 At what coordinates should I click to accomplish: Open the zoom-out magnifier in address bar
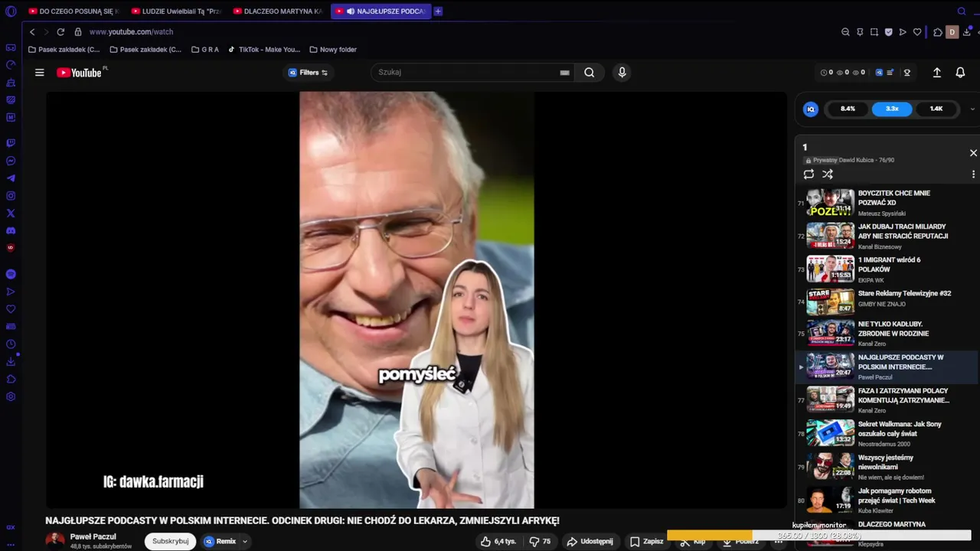(x=845, y=32)
